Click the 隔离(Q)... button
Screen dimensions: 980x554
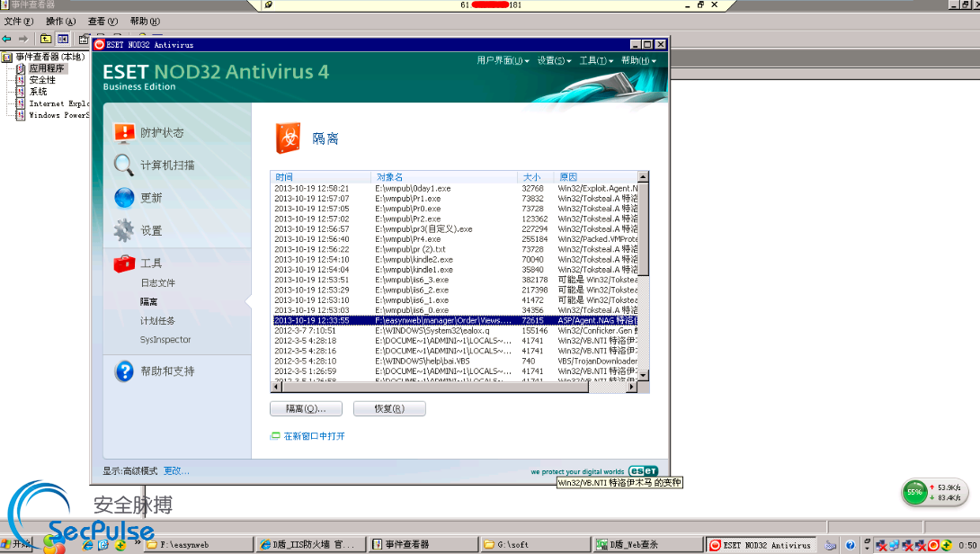point(307,409)
